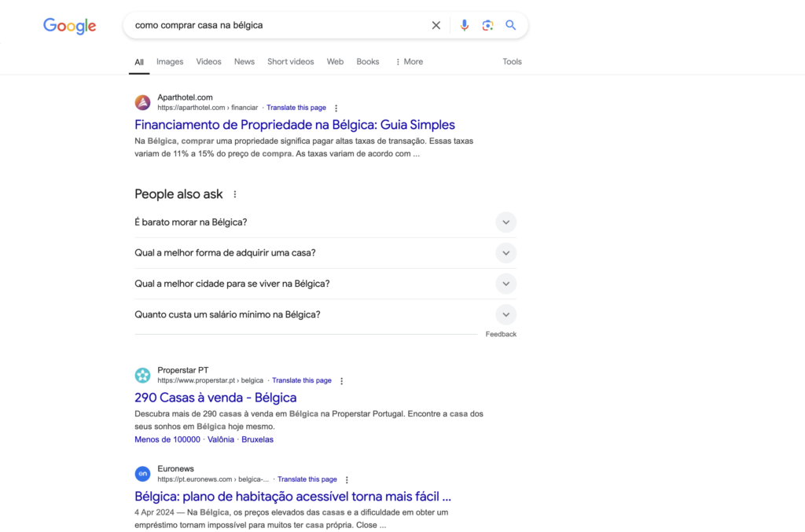Click the "People also ask" heading
The width and height of the screenshot is (805, 532).
(x=178, y=194)
